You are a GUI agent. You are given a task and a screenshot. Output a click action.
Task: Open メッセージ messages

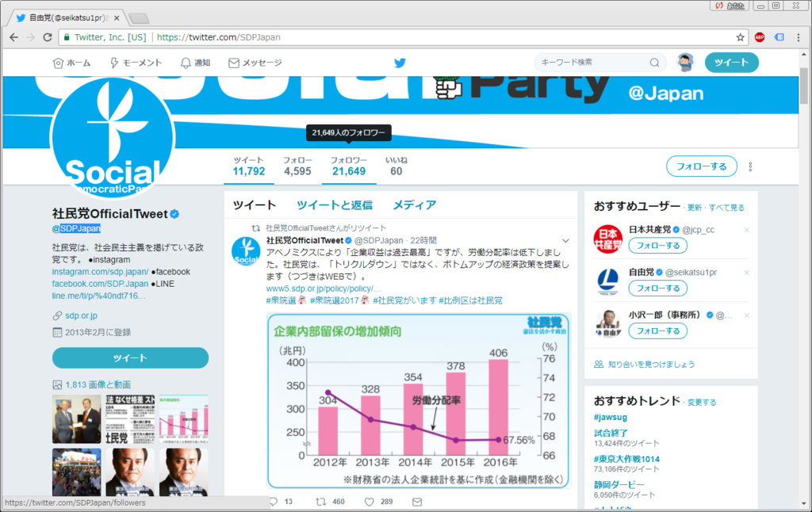[x=255, y=63]
